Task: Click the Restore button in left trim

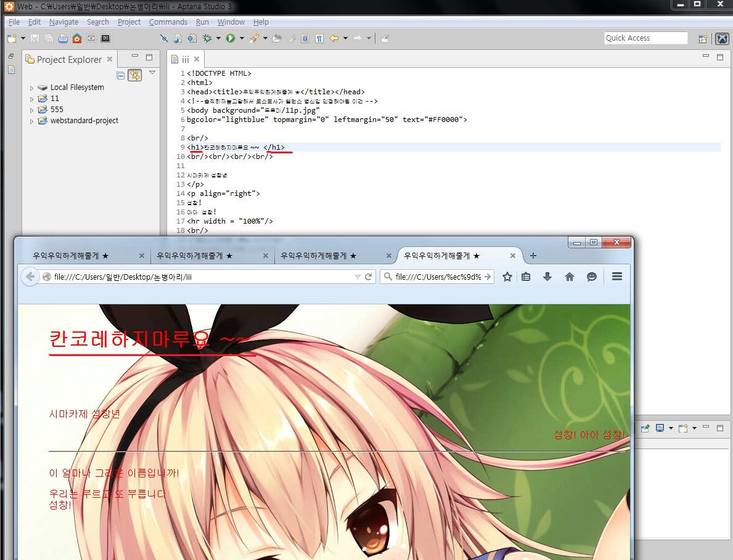Action: (11, 56)
